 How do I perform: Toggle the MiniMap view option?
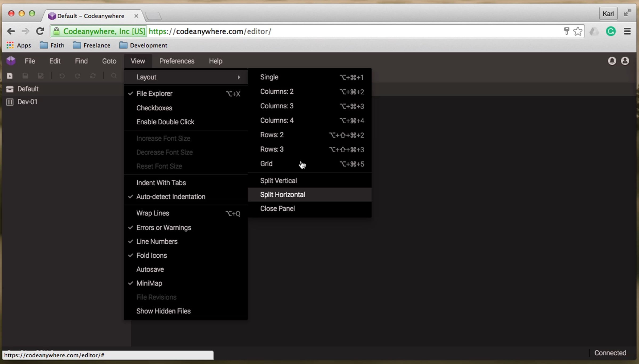pos(149,283)
